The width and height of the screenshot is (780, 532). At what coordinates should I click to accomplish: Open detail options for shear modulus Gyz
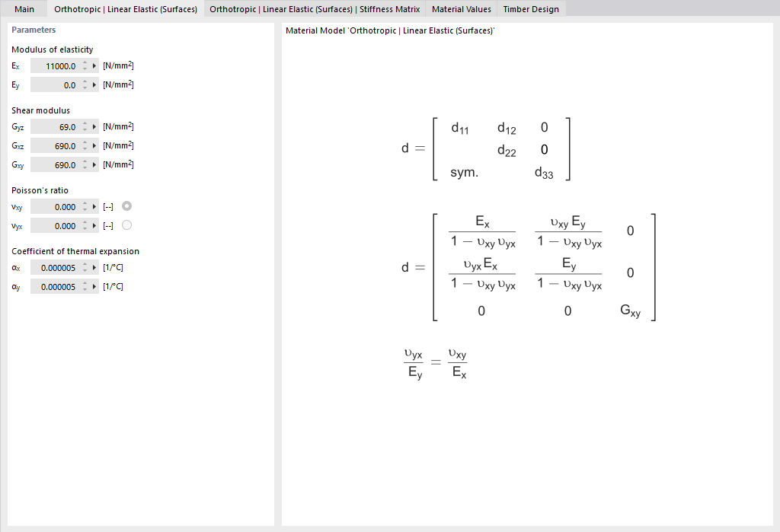(x=94, y=126)
